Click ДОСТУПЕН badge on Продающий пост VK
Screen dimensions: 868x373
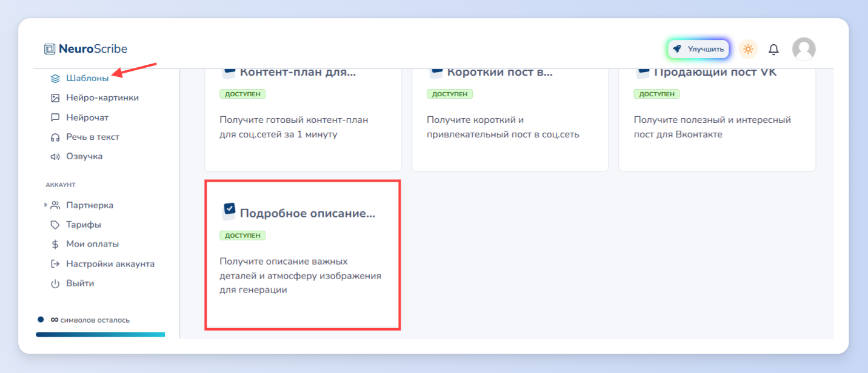[x=656, y=94]
